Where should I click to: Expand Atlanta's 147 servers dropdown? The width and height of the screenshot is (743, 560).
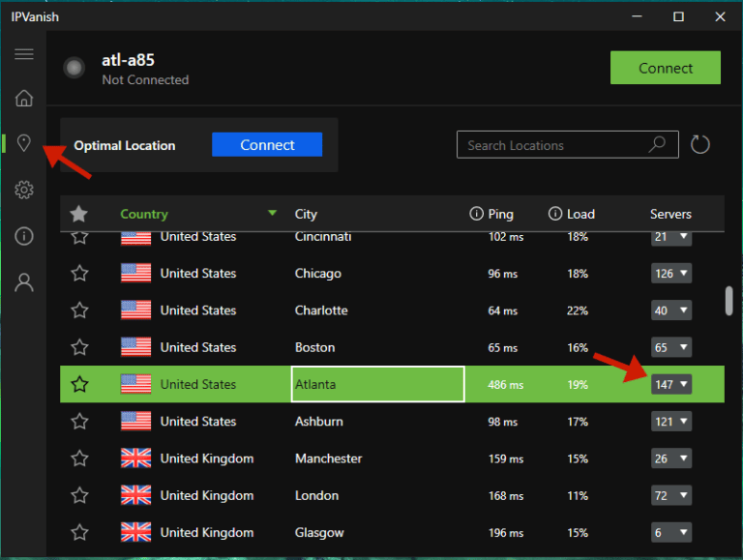pyautogui.click(x=671, y=385)
